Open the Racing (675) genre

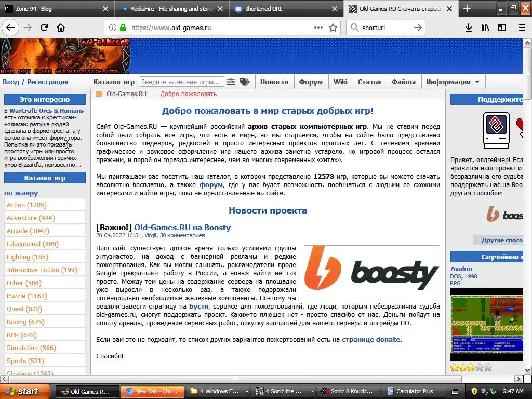click(26, 322)
